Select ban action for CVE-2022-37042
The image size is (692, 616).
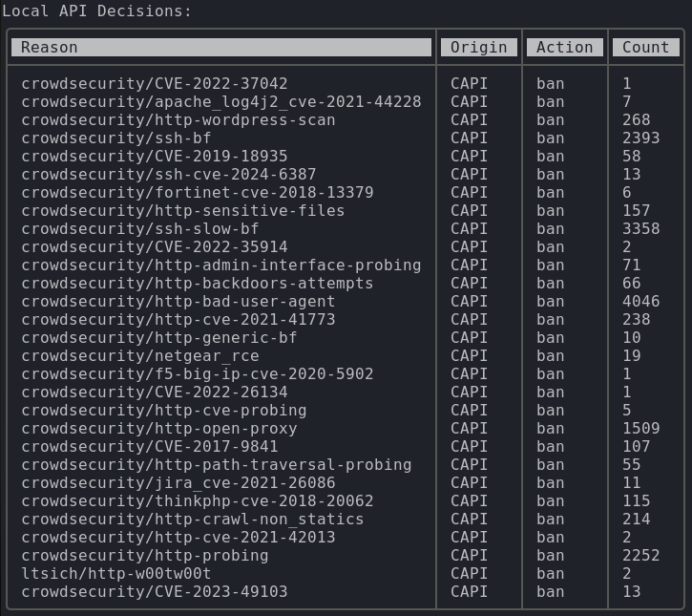click(551, 84)
